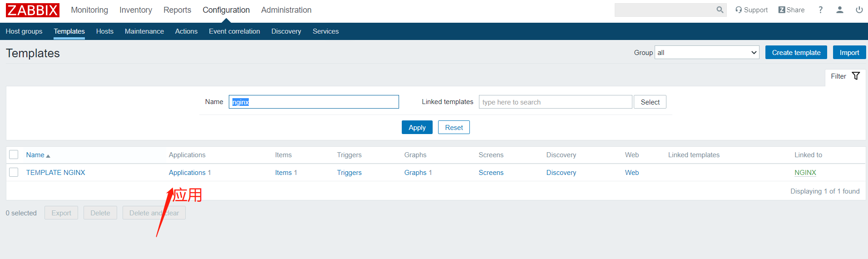Open the linked NGINX host
The image size is (868, 259).
click(x=805, y=173)
